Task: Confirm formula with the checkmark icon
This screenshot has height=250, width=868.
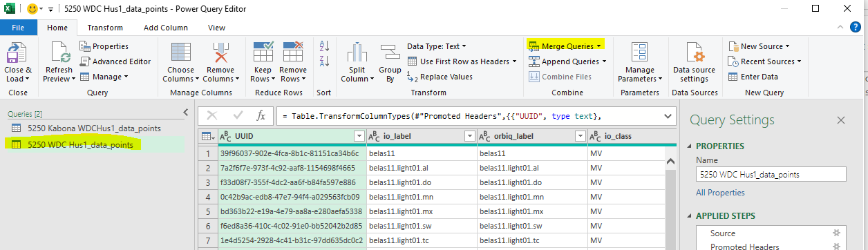Action: [238, 115]
